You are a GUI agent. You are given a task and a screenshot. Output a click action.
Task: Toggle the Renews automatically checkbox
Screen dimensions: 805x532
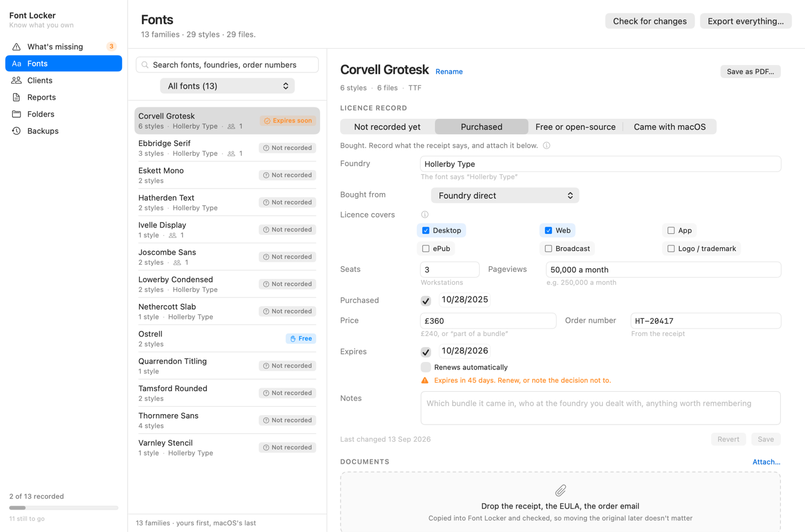click(x=425, y=367)
